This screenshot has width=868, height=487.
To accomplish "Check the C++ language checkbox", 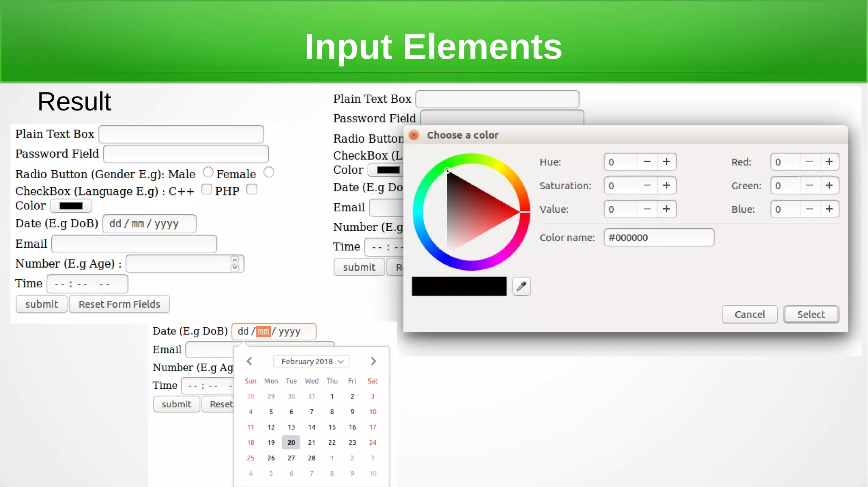I will (207, 189).
